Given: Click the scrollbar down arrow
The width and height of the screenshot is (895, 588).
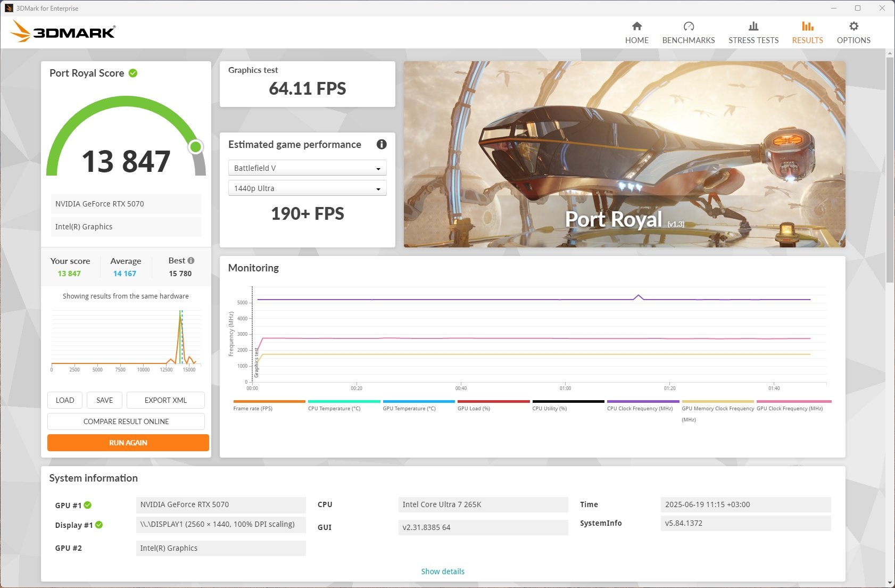Looking at the screenshot, I should pyautogui.click(x=890, y=583).
